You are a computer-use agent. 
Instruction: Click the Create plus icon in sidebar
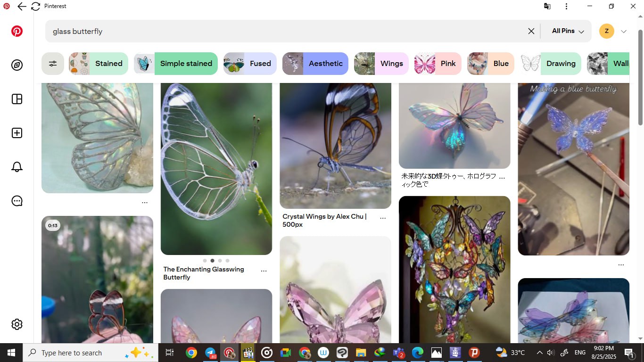17,133
